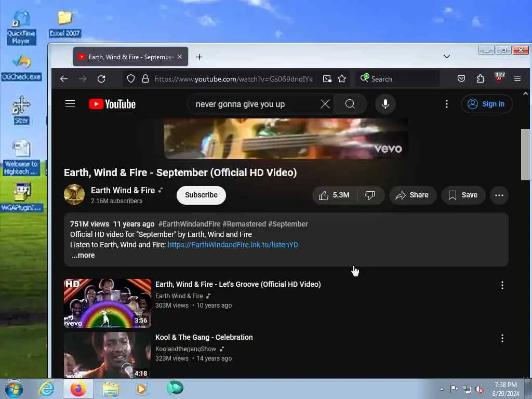Screen dimensions: 532x399
Task: Open Let's Groove (Official HD Video) title
Action: (238, 284)
